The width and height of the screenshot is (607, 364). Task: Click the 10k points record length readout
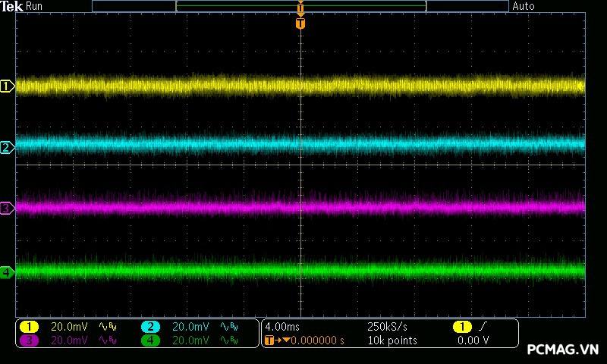pos(392,340)
